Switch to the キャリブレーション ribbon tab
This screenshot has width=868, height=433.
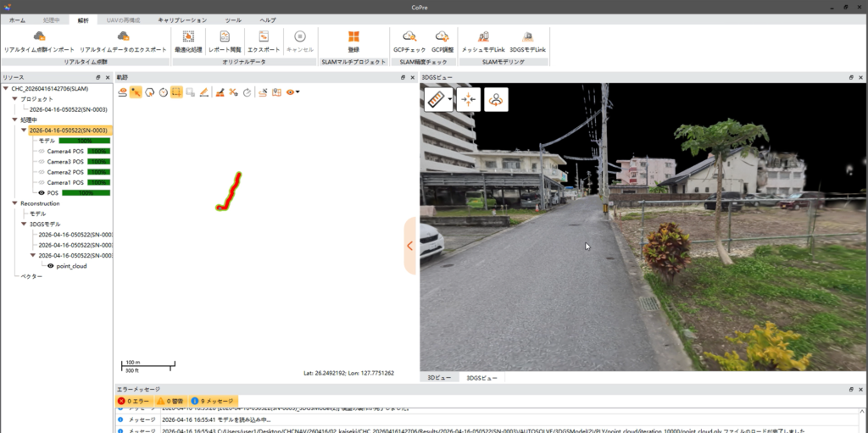pyautogui.click(x=182, y=20)
